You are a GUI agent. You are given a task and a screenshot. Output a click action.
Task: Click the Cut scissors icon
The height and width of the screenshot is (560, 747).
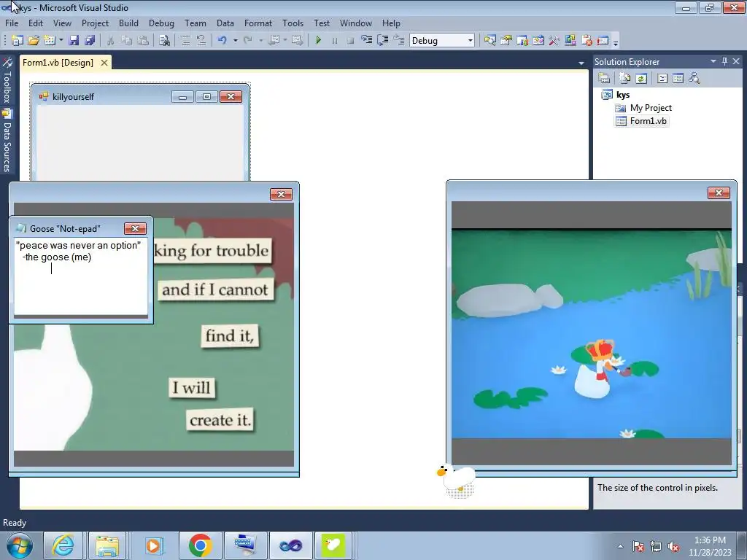pos(111,41)
